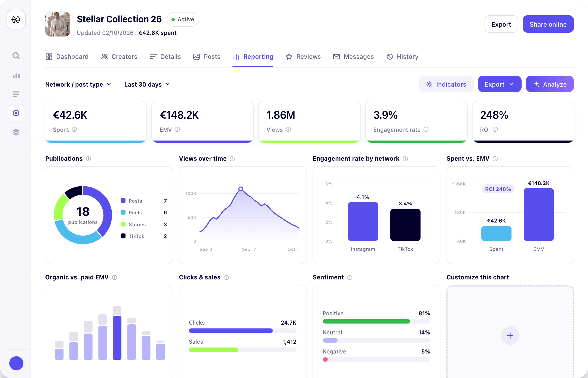The height and width of the screenshot is (378, 588).
Task: Click the Stellar Collection campaign thumbnail
Action: pos(58,24)
